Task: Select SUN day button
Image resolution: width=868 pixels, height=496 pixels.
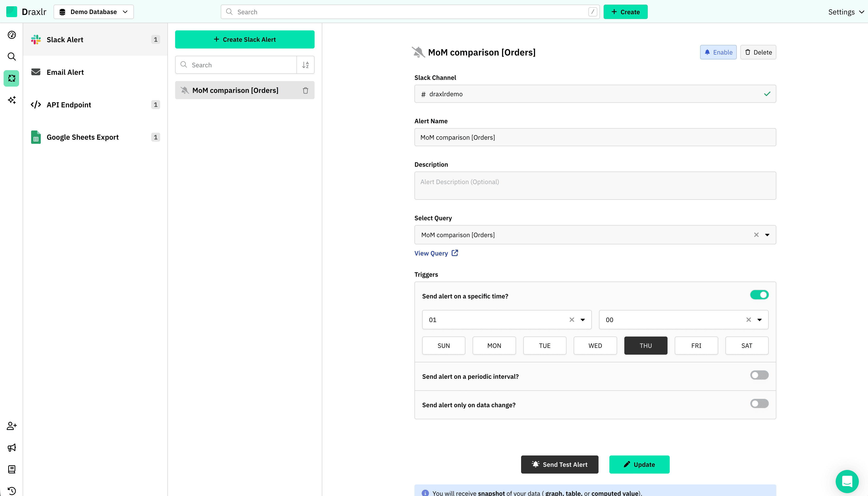Action: point(444,345)
